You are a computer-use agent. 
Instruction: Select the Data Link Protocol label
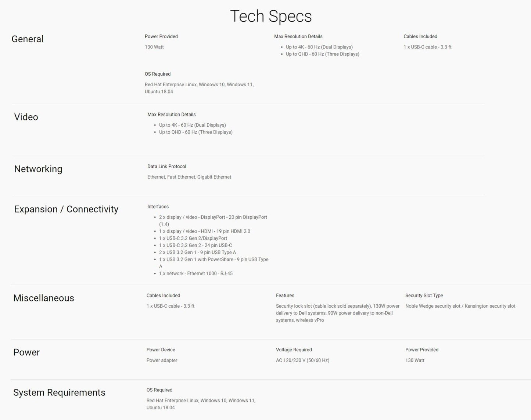click(x=167, y=166)
